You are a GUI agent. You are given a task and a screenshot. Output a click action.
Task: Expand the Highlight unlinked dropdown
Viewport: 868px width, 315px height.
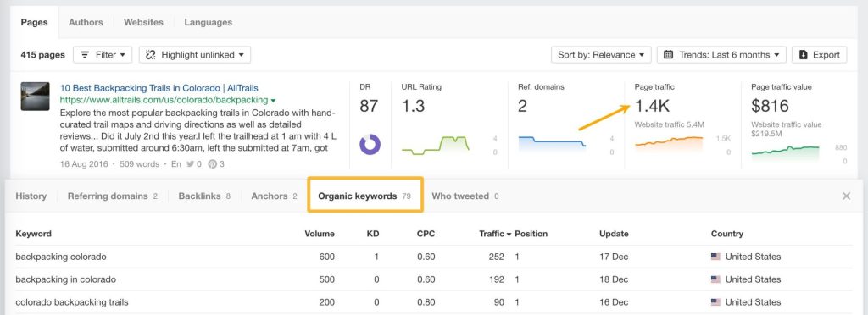195,55
